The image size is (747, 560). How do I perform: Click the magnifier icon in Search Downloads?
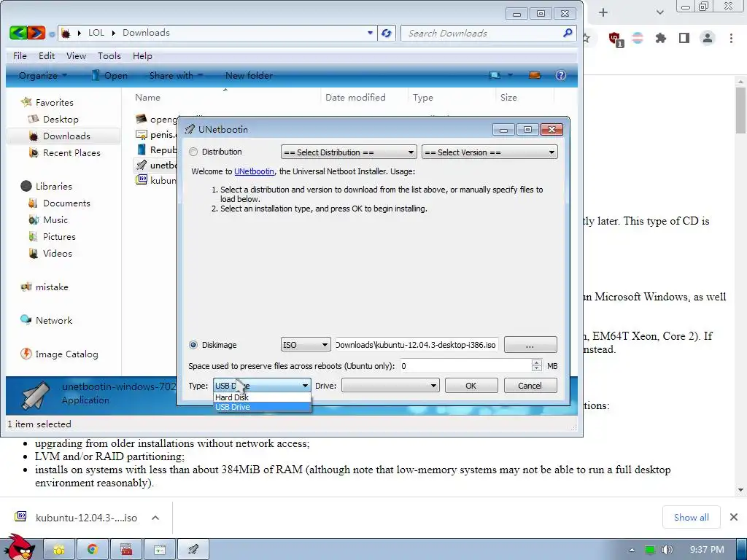pyautogui.click(x=568, y=33)
